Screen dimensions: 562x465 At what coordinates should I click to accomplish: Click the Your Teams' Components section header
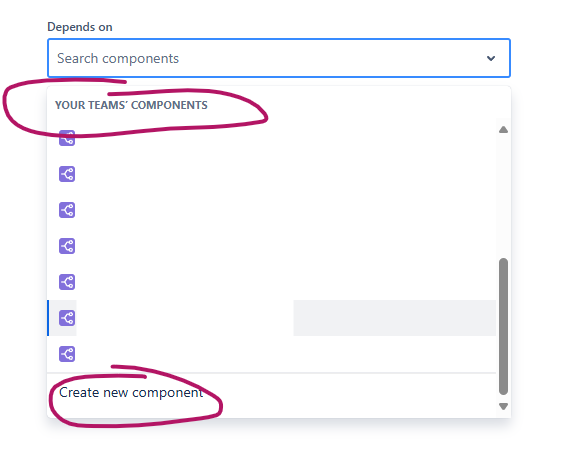[x=131, y=105]
